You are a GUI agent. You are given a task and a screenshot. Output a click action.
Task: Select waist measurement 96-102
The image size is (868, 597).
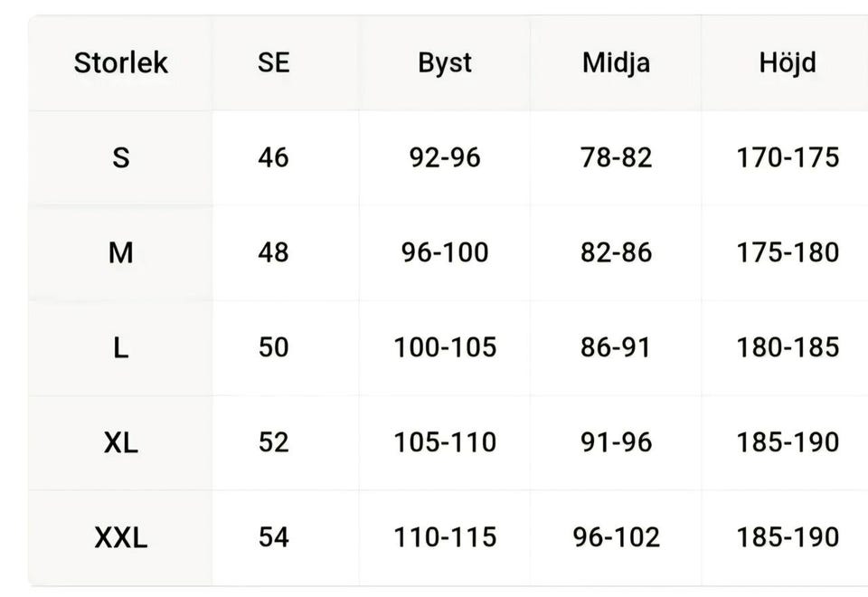click(x=616, y=537)
